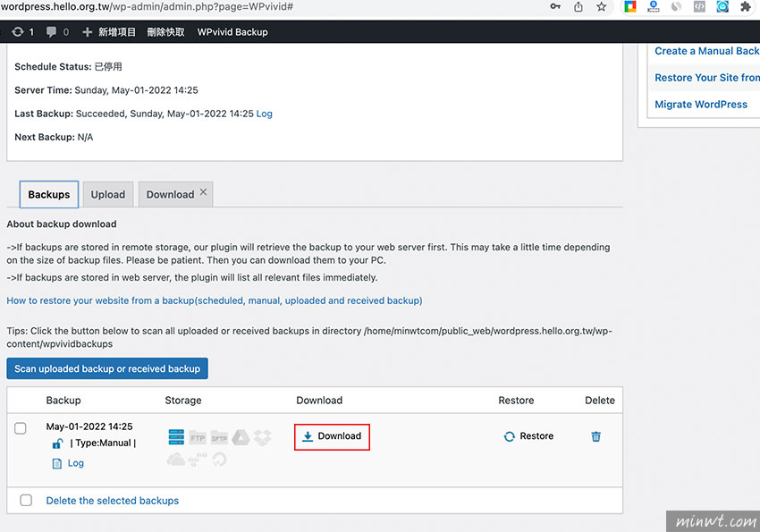Open the Migrate WordPress link
The height and width of the screenshot is (532, 760).
pyautogui.click(x=701, y=105)
